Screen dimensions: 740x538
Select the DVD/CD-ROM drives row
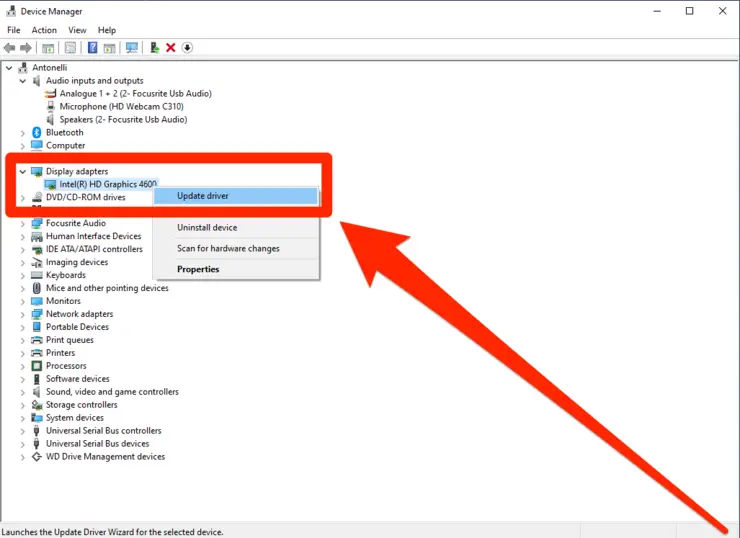[85, 197]
